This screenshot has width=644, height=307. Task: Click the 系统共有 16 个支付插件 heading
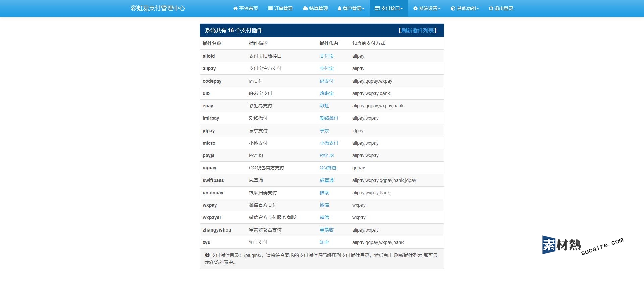click(x=233, y=30)
